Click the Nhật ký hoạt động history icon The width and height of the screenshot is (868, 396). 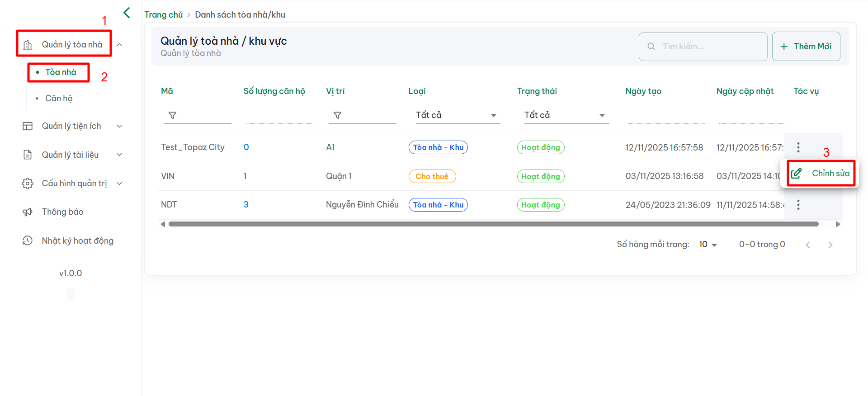click(x=28, y=241)
